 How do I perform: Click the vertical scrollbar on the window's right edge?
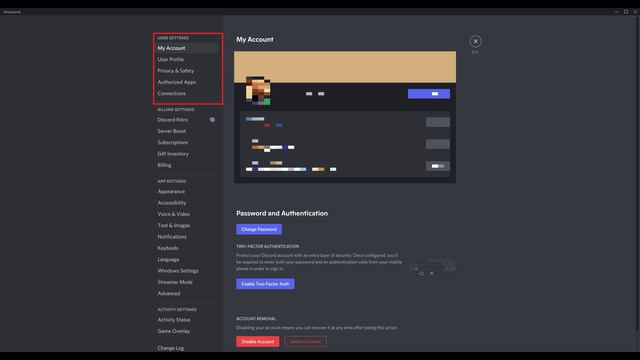638,173
